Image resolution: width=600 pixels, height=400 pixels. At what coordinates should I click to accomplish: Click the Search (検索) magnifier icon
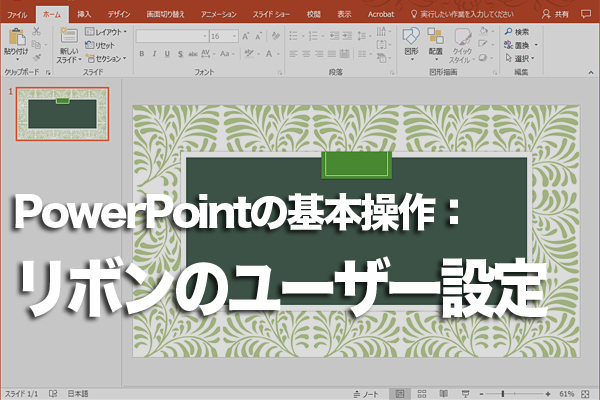pyautogui.click(x=508, y=32)
